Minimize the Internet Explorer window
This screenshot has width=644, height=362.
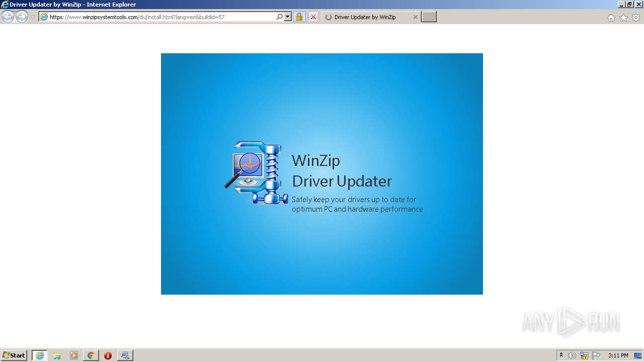[621, 5]
